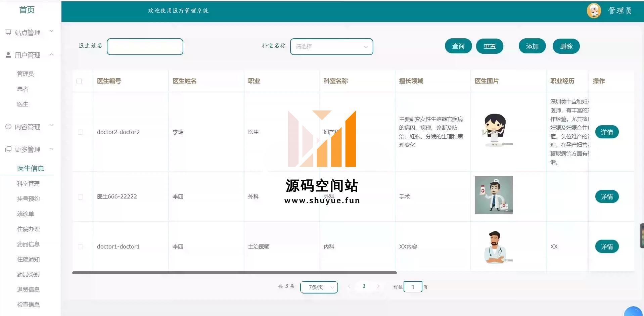Go to next page arrow
The image size is (644, 316).
[378, 286]
